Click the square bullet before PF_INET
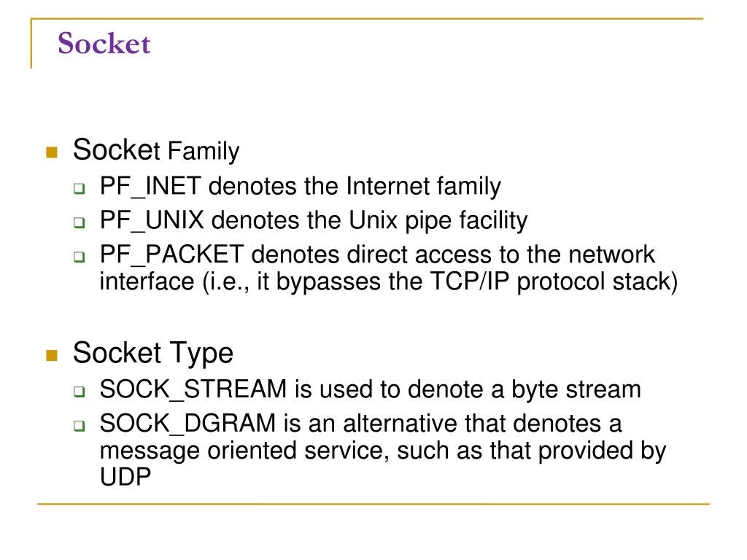Screen dimensions: 747x560 point(79,189)
